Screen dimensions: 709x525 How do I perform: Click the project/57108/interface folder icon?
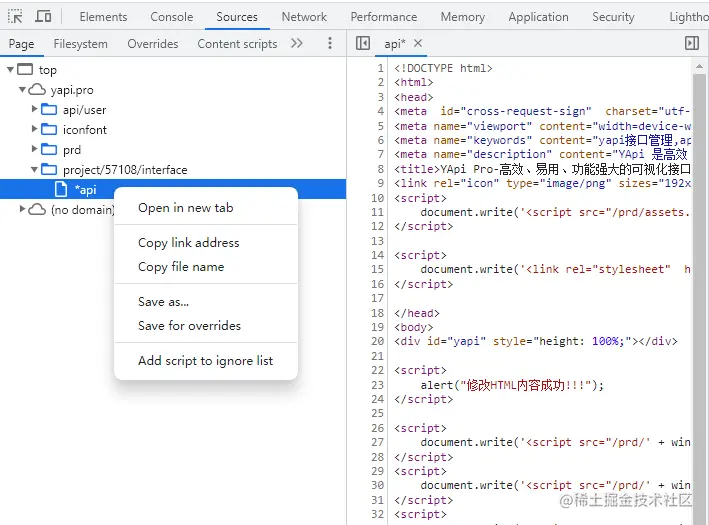coord(49,170)
